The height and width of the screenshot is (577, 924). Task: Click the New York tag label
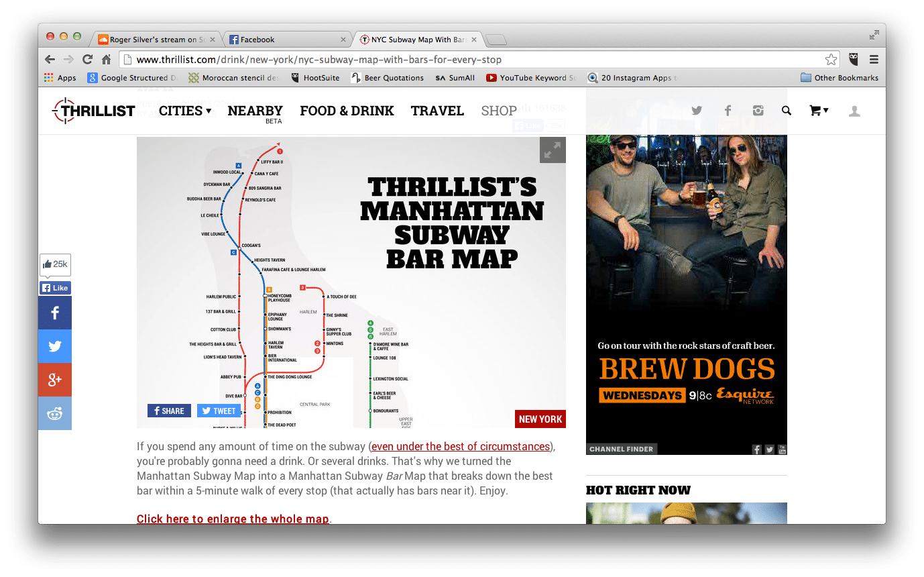coord(540,419)
